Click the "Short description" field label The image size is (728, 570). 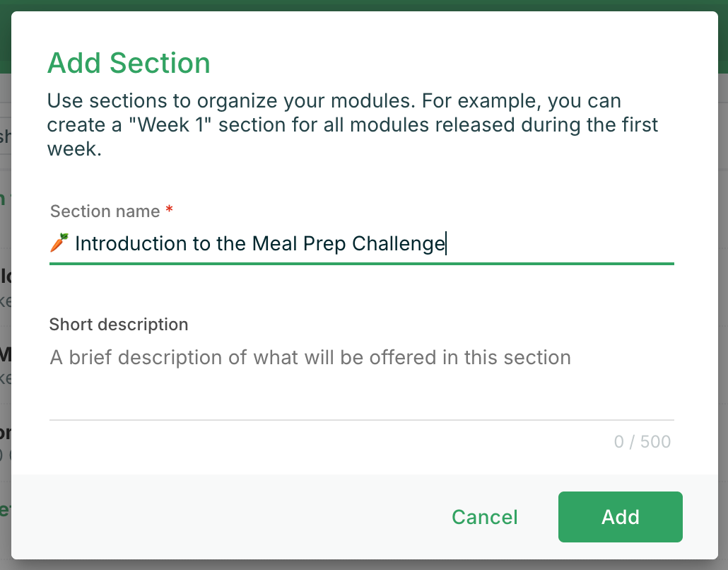[119, 325]
